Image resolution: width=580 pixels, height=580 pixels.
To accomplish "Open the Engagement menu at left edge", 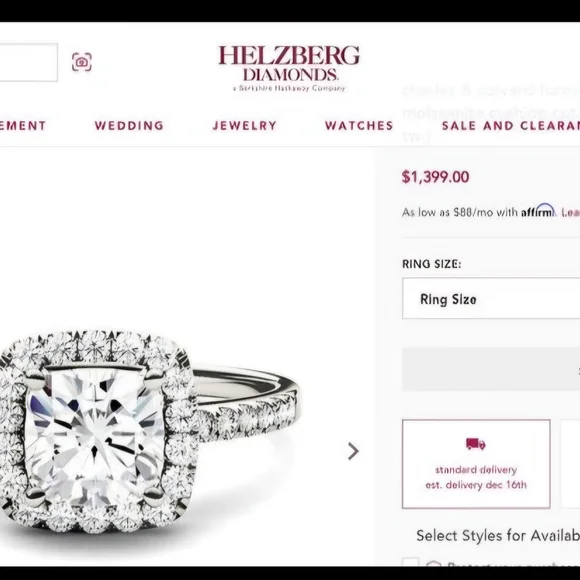I will coord(23,126).
